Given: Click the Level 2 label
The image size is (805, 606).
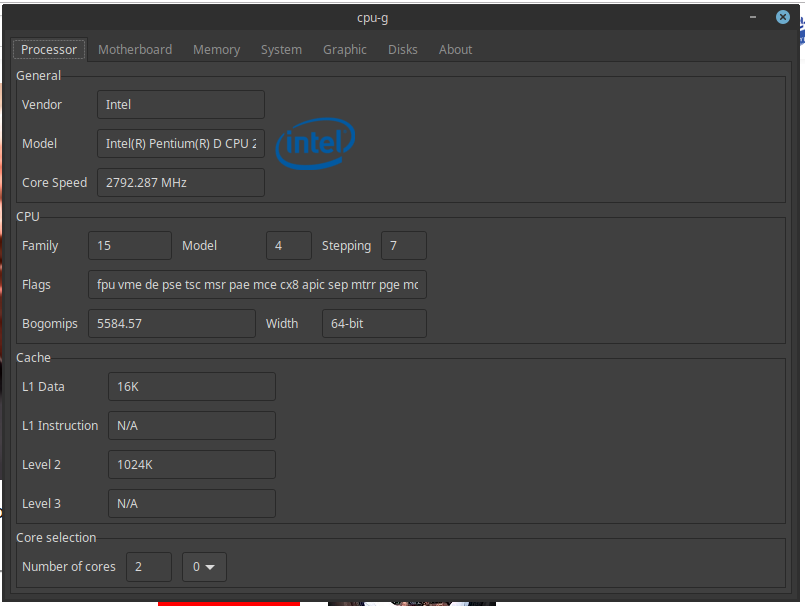Looking at the screenshot, I should (x=41, y=465).
